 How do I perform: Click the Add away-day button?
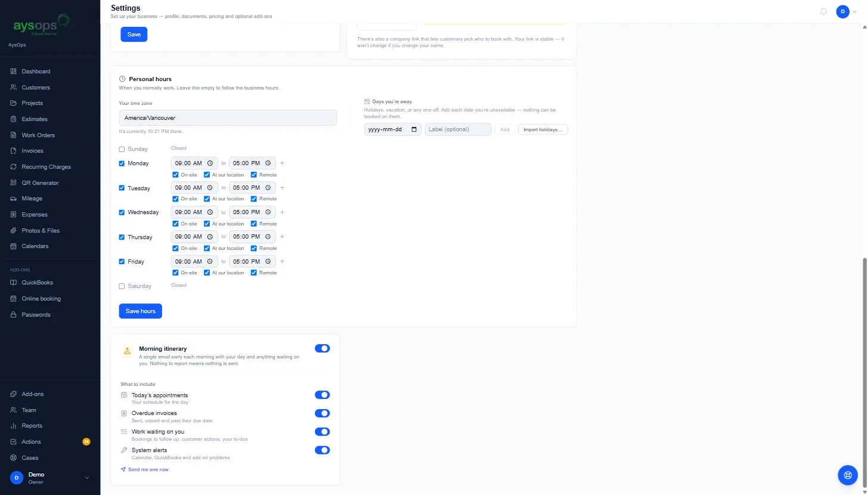pos(504,129)
